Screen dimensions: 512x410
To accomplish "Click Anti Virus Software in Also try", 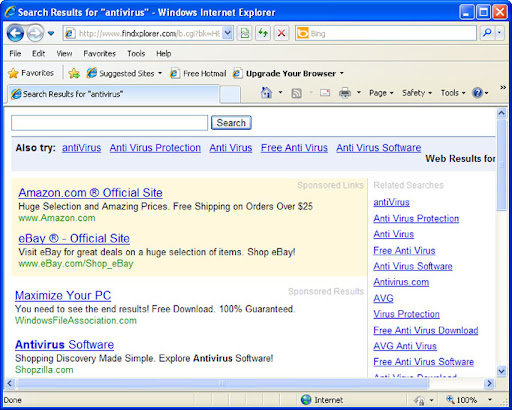I will (x=379, y=148).
